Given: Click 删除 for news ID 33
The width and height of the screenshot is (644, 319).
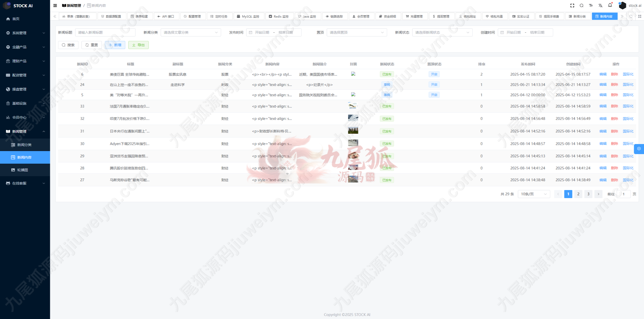Looking at the screenshot, I should [x=614, y=106].
